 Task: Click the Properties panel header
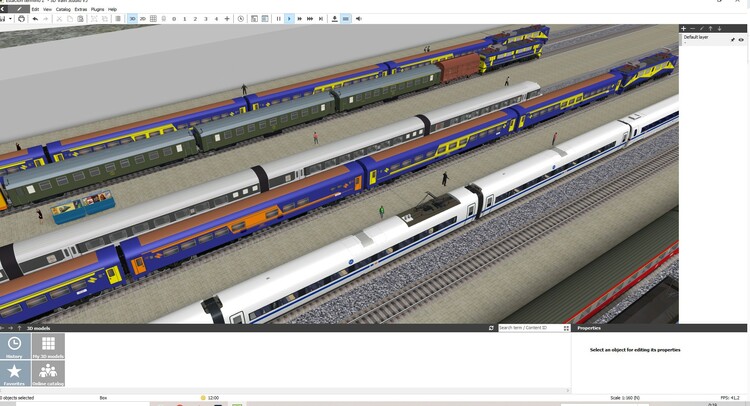click(x=659, y=328)
